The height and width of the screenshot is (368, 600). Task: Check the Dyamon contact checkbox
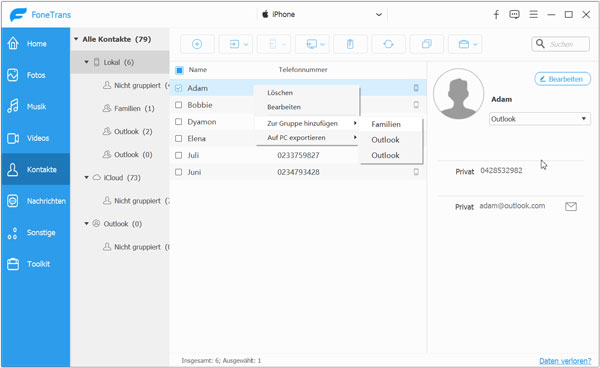(x=178, y=122)
